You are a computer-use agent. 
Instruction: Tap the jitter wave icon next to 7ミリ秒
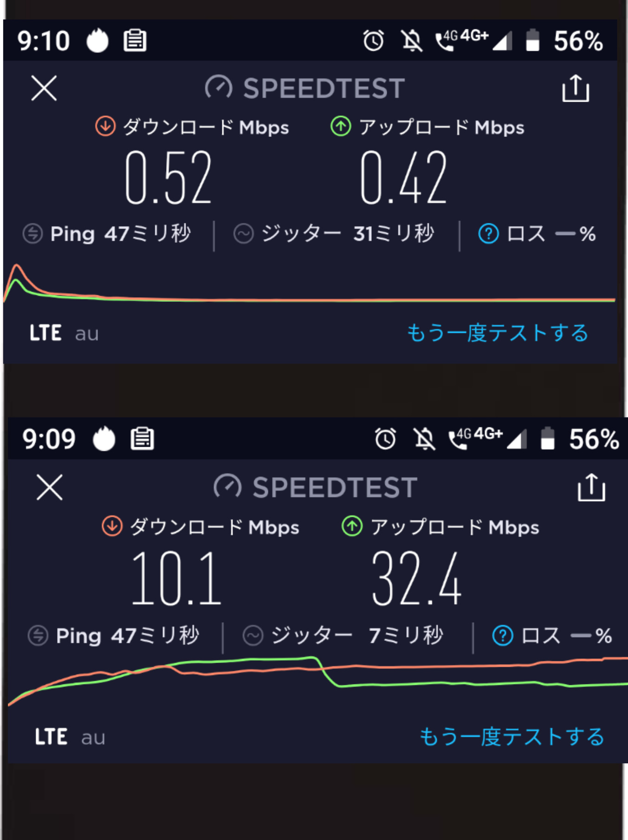point(253,636)
